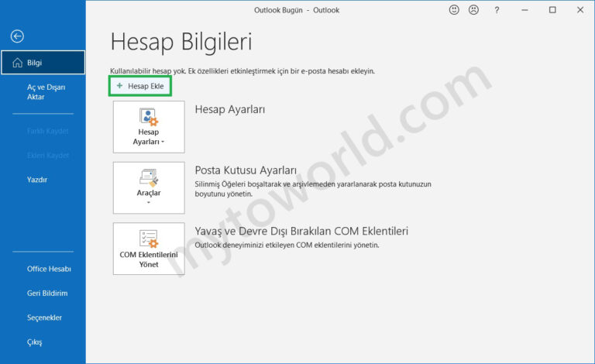Open the Hesap Ayarları dropdown arrow
This screenshot has height=364, width=595.
click(x=163, y=142)
